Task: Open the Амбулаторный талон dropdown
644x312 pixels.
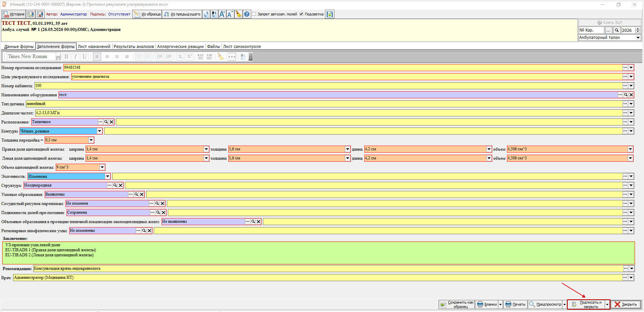Action: (x=638, y=38)
